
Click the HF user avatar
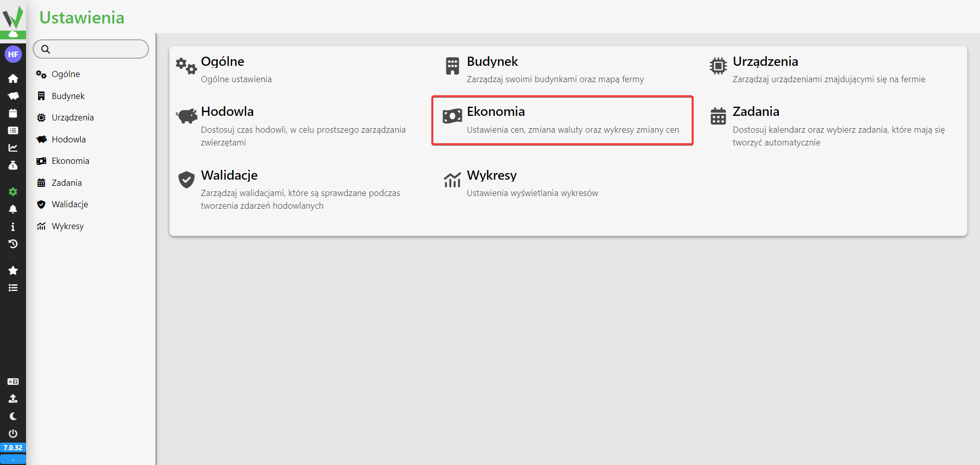click(13, 54)
